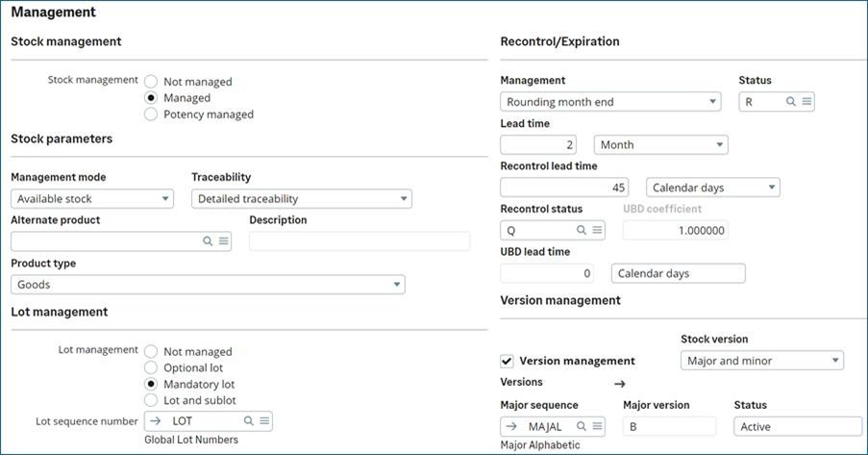868x455 pixels.
Task: Open the list icon in Major sequence field
Action: click(596, 426)
